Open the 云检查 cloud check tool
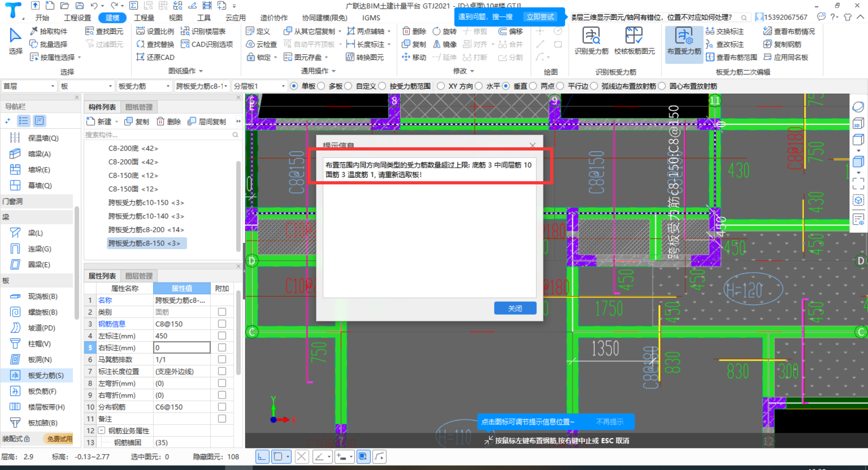868x470 pixels. tap(261, 44)
